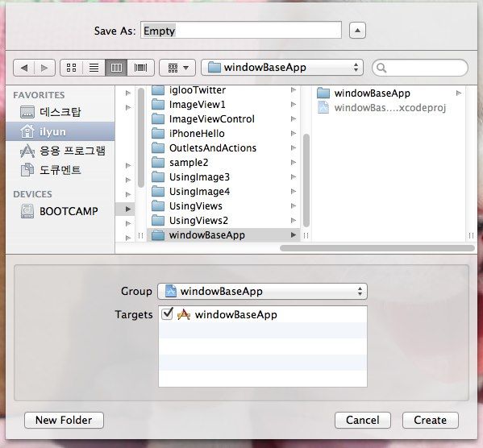
Task: Expand arrow of right-column windowBaseApp folder
Action: (458, 93)
